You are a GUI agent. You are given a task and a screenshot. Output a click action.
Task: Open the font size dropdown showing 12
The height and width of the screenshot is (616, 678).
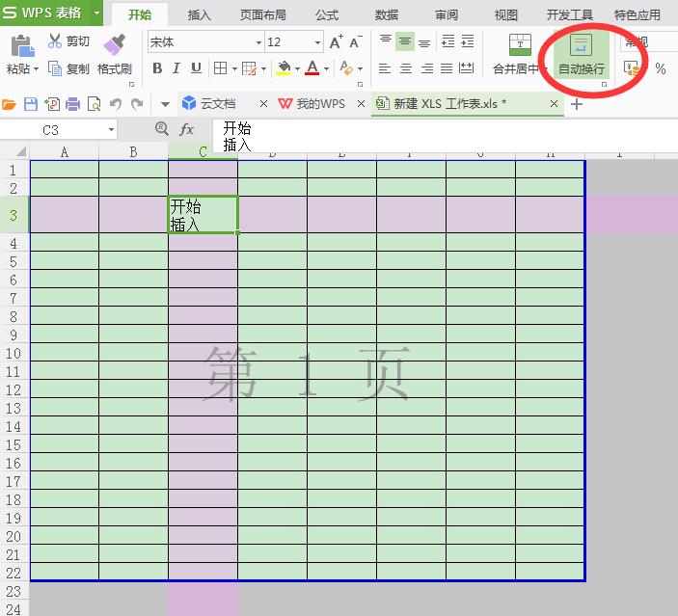pos(318,42)
